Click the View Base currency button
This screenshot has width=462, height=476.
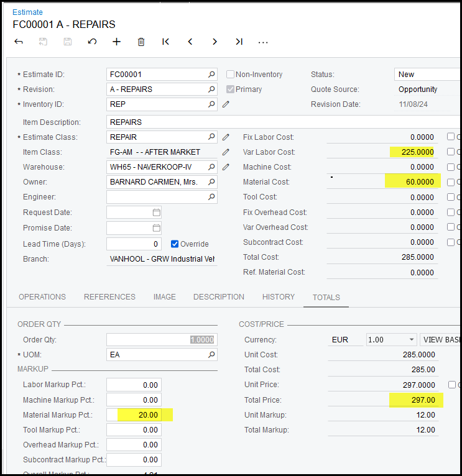click(441, 340)
